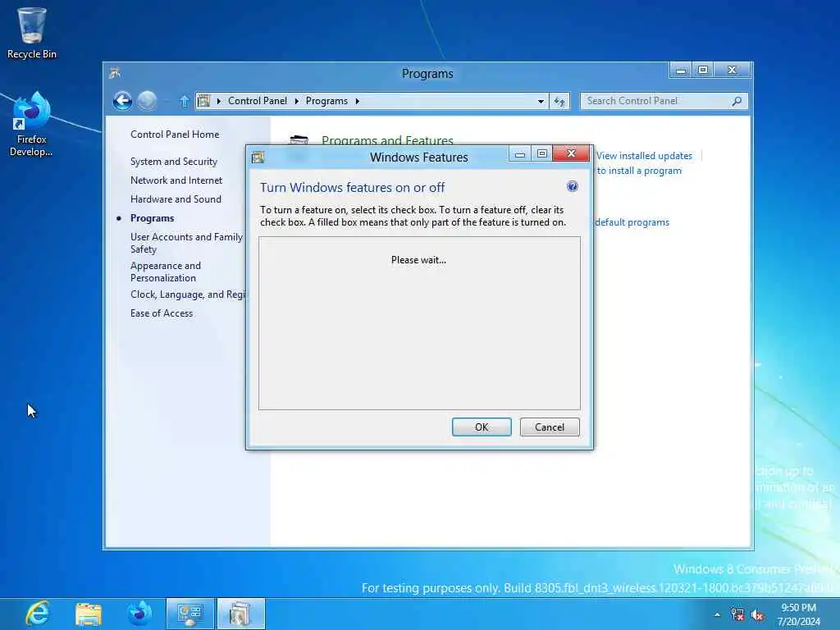840x630 pixels.
Task: Open Control Panel Home link
Action: pos(175,135)
